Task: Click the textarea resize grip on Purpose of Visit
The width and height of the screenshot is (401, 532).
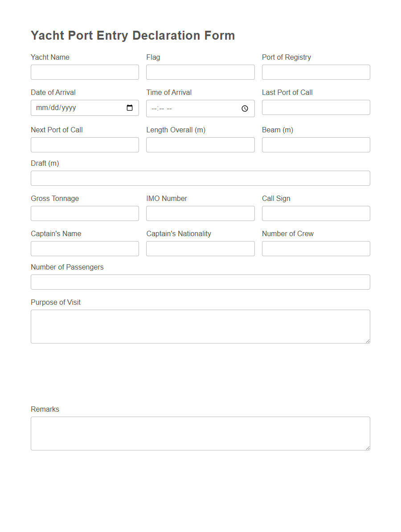Action: [x=368, y=340]
